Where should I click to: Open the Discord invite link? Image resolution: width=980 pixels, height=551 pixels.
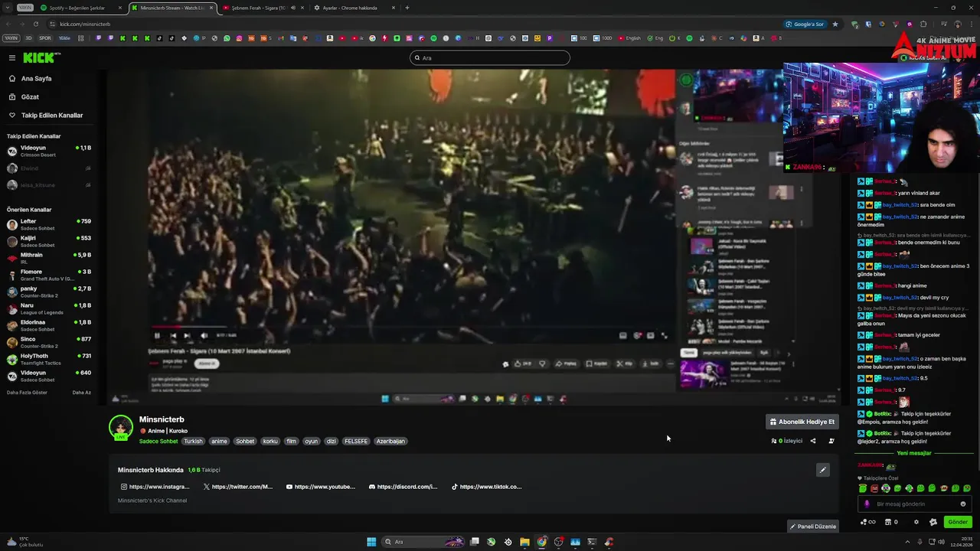tap(403, 487)
